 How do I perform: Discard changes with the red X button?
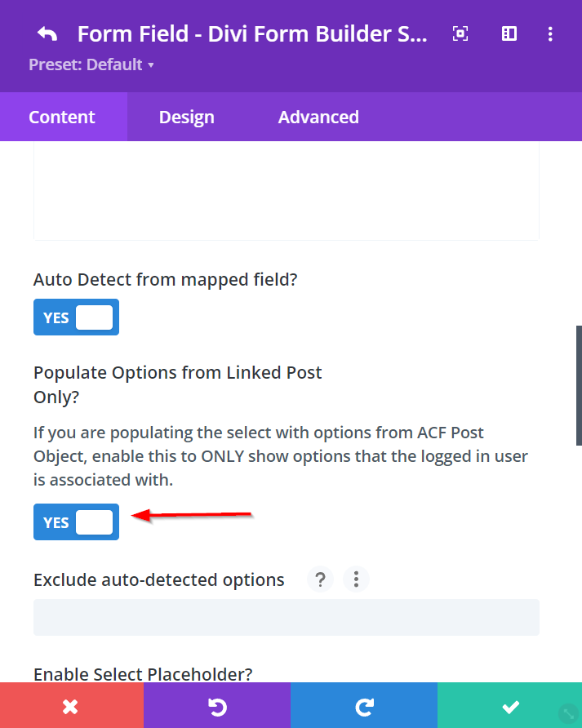[x=72, y=704]
